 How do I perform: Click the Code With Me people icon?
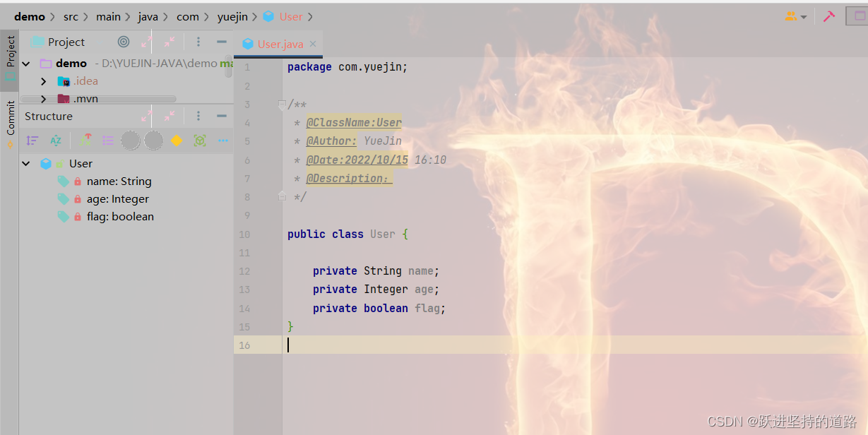click(x=791, y=16)
